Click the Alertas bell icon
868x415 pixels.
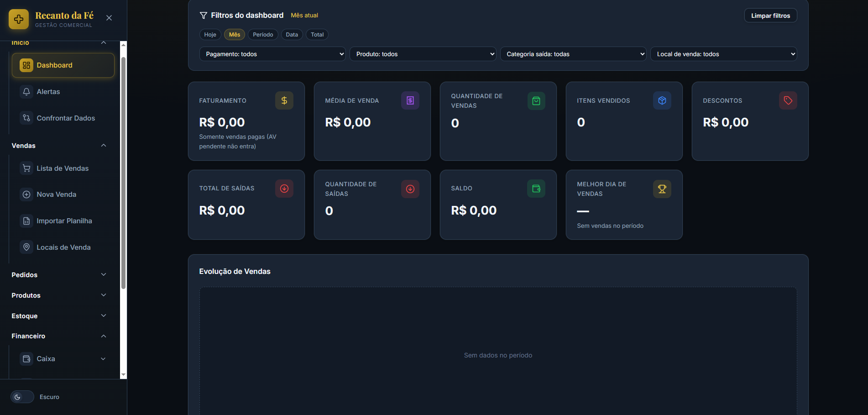point(26,92)
